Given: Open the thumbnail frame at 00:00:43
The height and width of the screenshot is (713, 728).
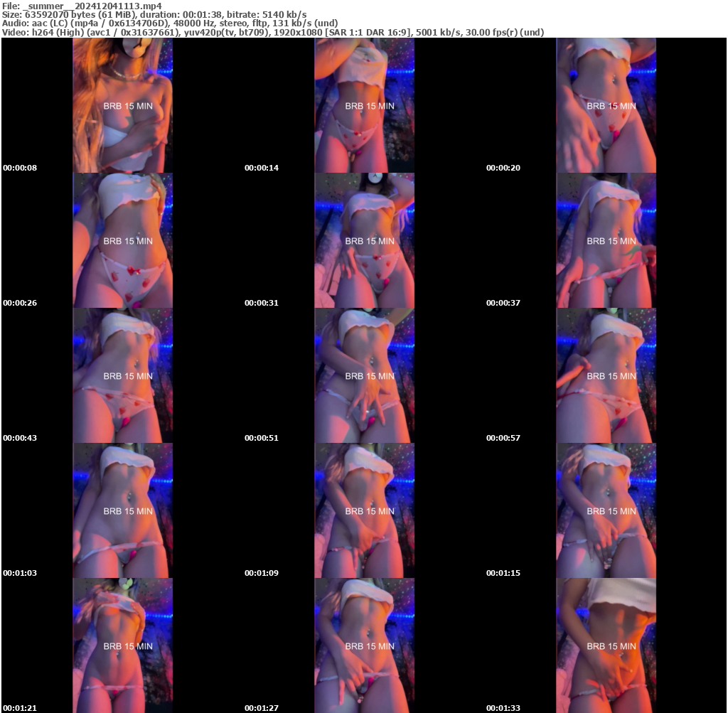Looking at the screenshot, I should coord(122,375).
